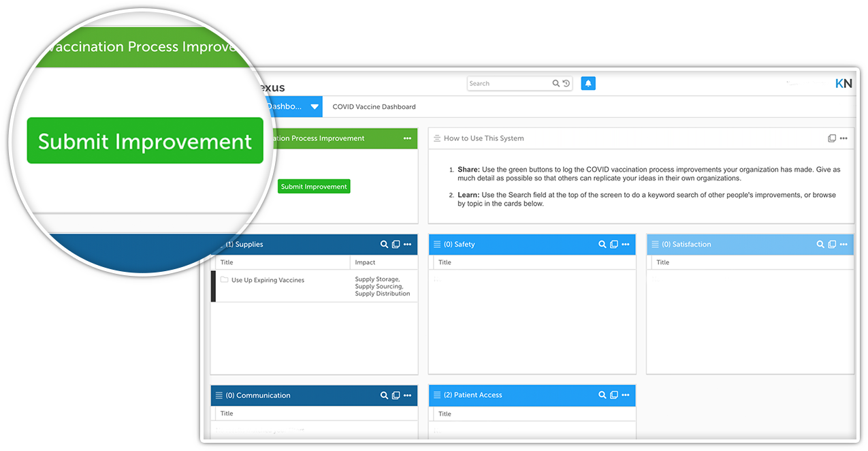Expand the blue dashboard tab dropdown arrow

pos(315,107)
